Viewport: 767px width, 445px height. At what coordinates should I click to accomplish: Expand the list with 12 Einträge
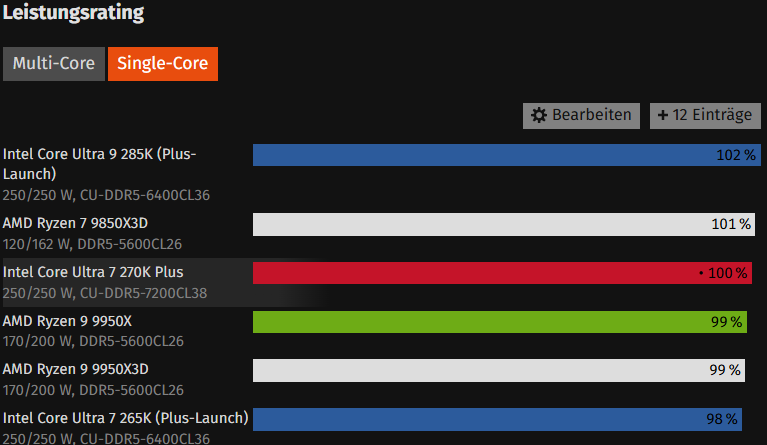coord(705,115)
